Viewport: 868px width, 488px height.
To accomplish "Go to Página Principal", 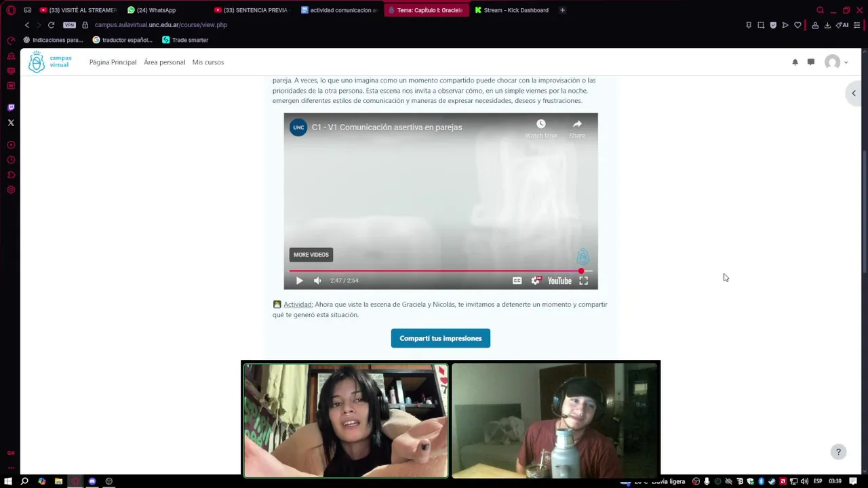I will point(113,62).
